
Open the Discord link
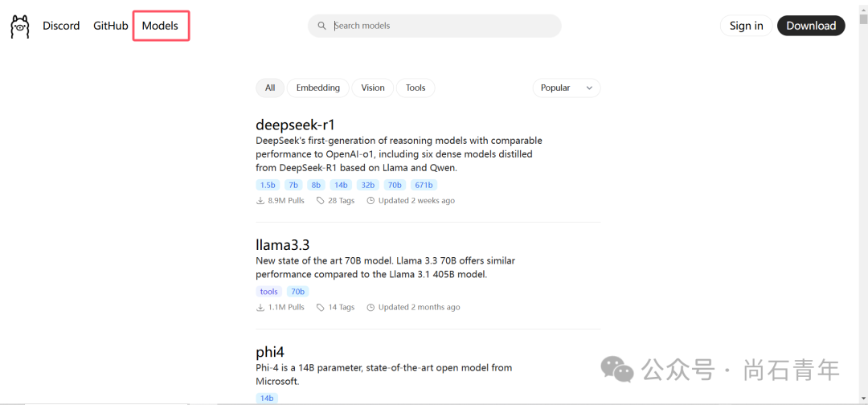pyautogui.click(x=61, y=26)
